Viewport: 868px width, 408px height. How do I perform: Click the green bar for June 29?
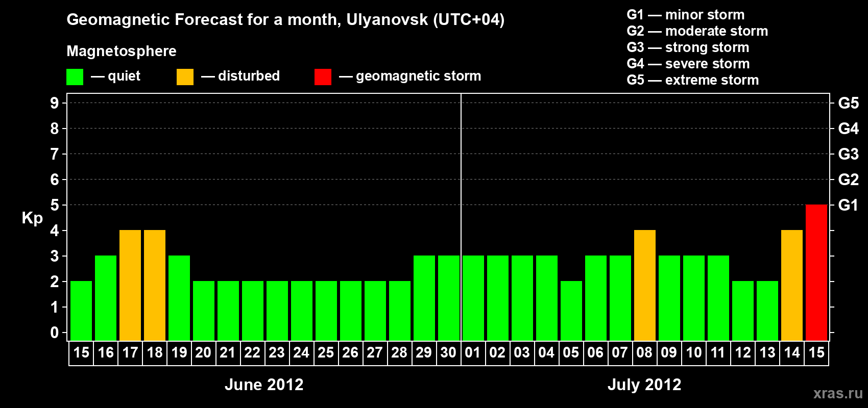click(x=424, y=298)
